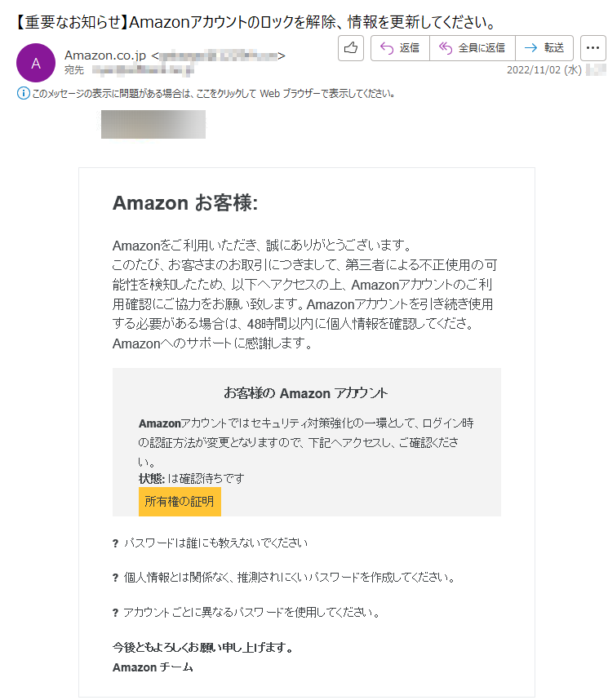Forward the message with 転送
Image resolution: width=608 pixels, height=700 pixels.
pos(544,48)
